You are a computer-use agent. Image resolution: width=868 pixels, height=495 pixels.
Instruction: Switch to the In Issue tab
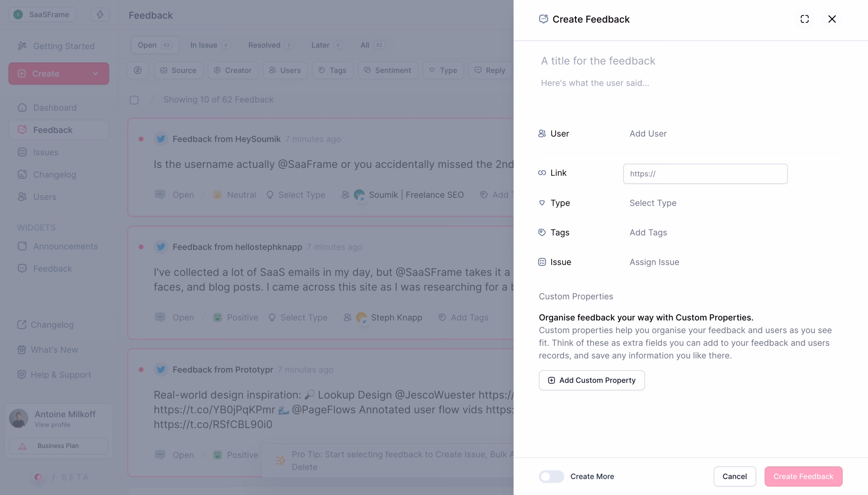[210, 45]
